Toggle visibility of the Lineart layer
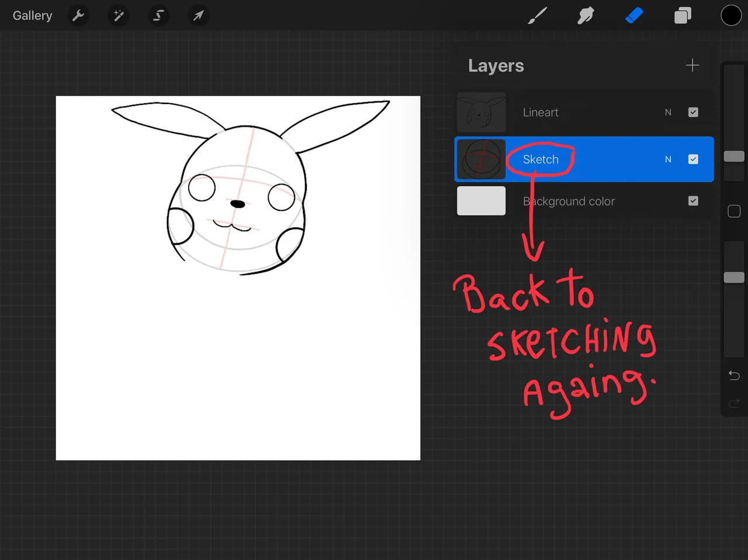Image resolution: width=748 pixels, height=560 pixels. point(693,112)
